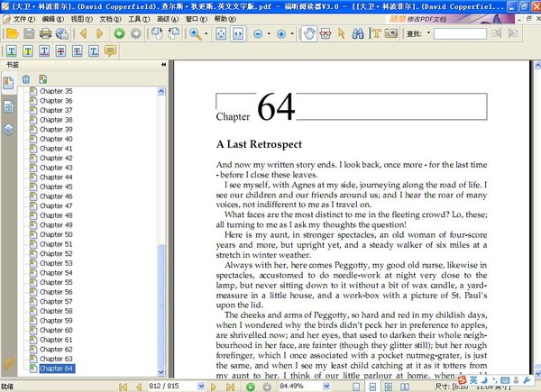Screen dimensions: 541x392
Task: Open the 编辑 (Edit) menu
Action: (53, 19)
